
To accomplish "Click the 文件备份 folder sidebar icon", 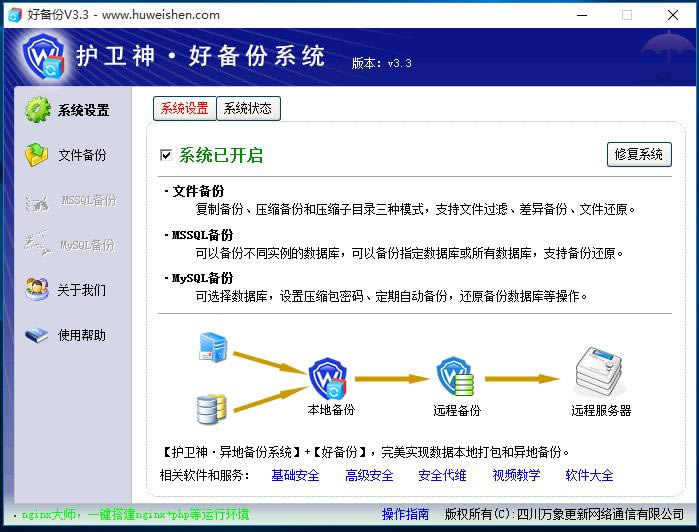I will click(x=37, y=155).
